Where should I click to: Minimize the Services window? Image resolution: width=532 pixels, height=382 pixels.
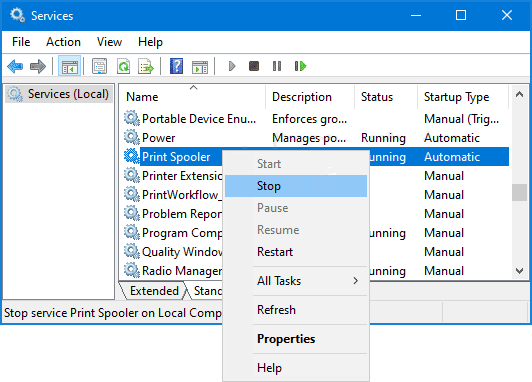pos(416,15)
